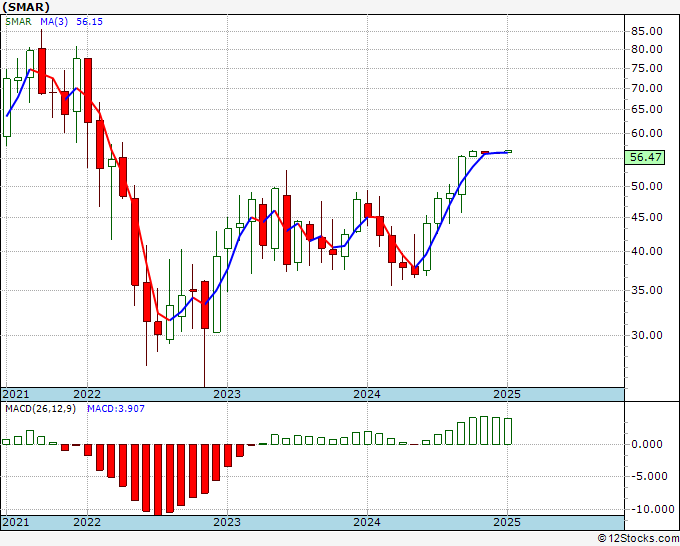680x546 pixels.
Task: Click 2025 on the MACD panel time axis
Action: coord(507,522)
